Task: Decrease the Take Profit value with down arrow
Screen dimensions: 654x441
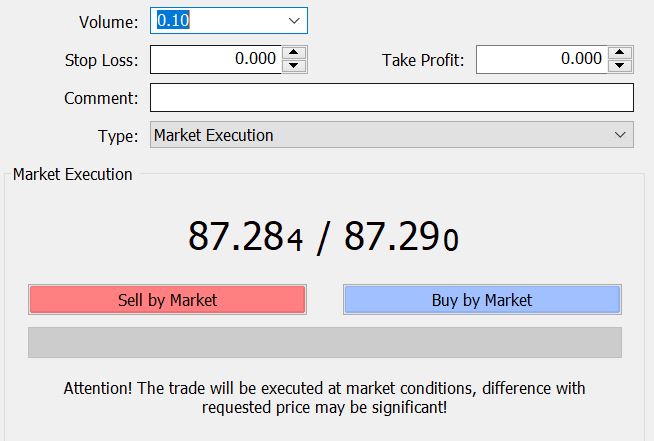Action: pos(620,66)
